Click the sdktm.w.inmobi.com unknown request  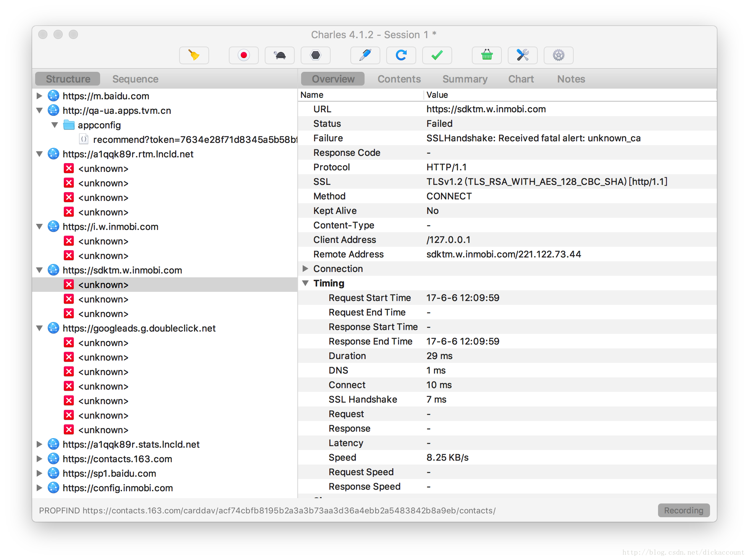pos(102,285)
